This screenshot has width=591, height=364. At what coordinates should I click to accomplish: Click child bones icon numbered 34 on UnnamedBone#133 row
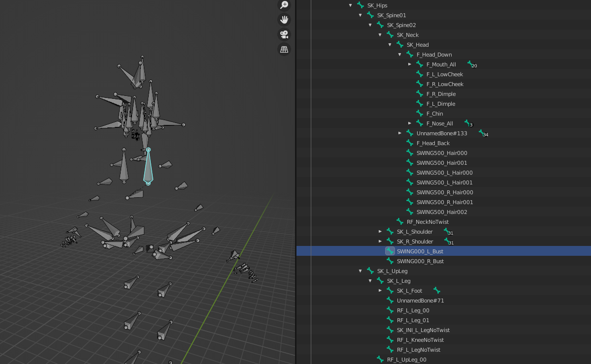tap(483, 133)
